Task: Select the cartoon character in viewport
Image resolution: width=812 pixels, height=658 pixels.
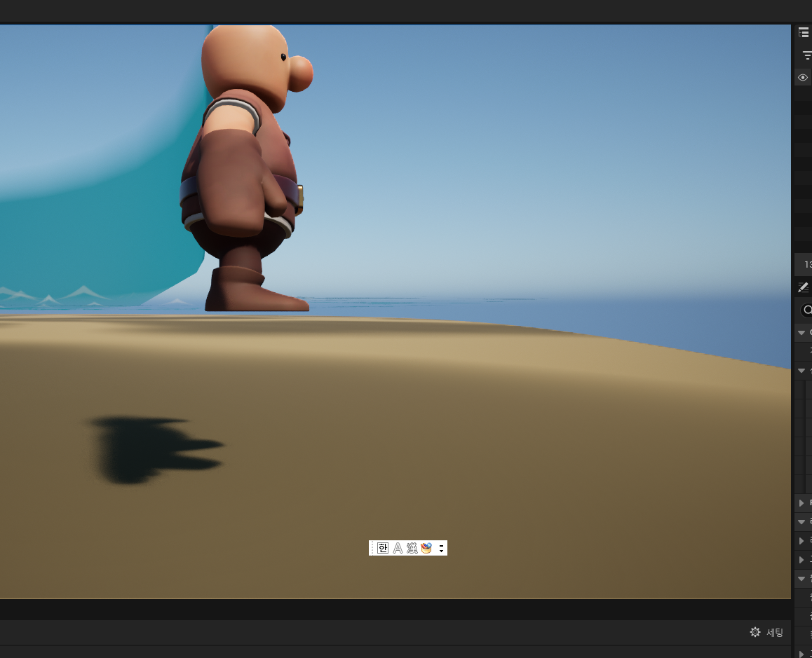Action: 247,168
